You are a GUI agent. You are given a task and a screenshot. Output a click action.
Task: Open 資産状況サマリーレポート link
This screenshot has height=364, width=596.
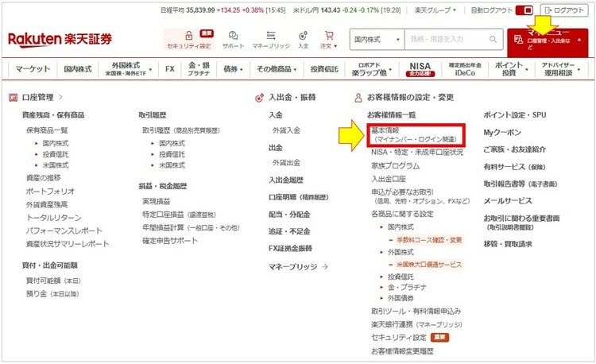point(68,244)
